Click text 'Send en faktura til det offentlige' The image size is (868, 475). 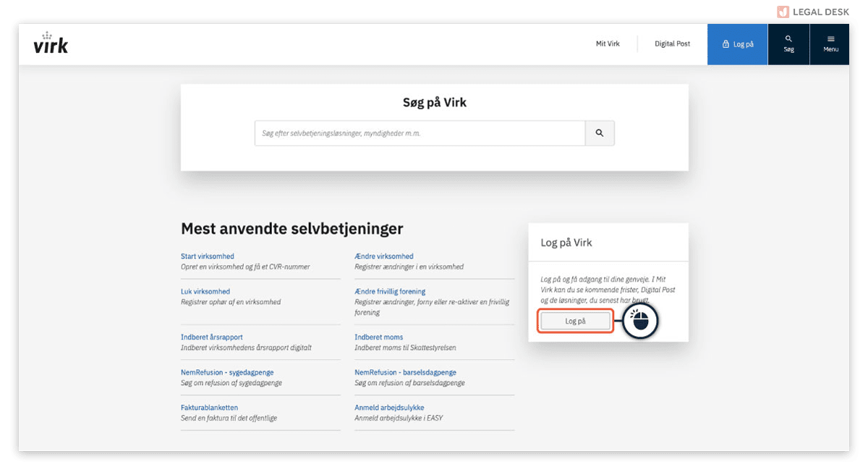[x=229, y=418]
